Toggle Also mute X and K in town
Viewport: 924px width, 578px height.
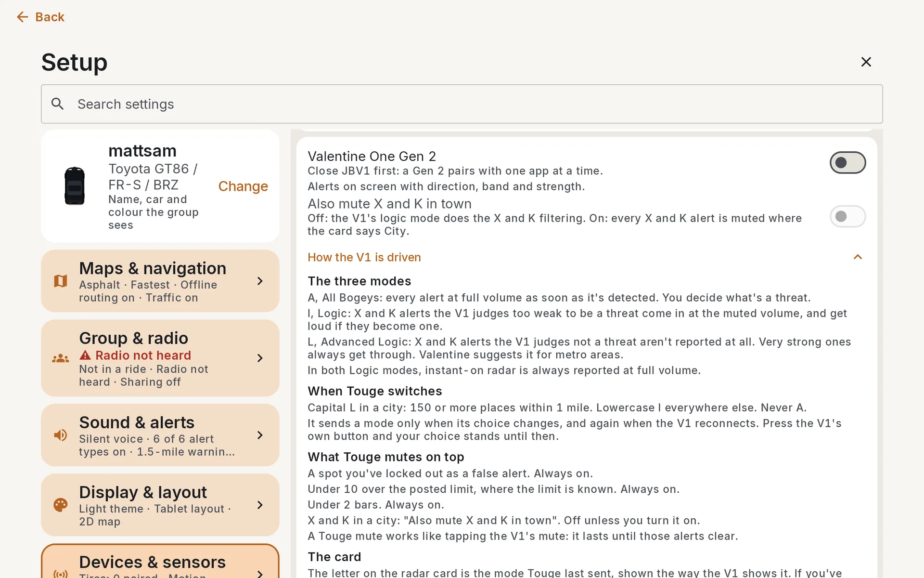point(847,216)
